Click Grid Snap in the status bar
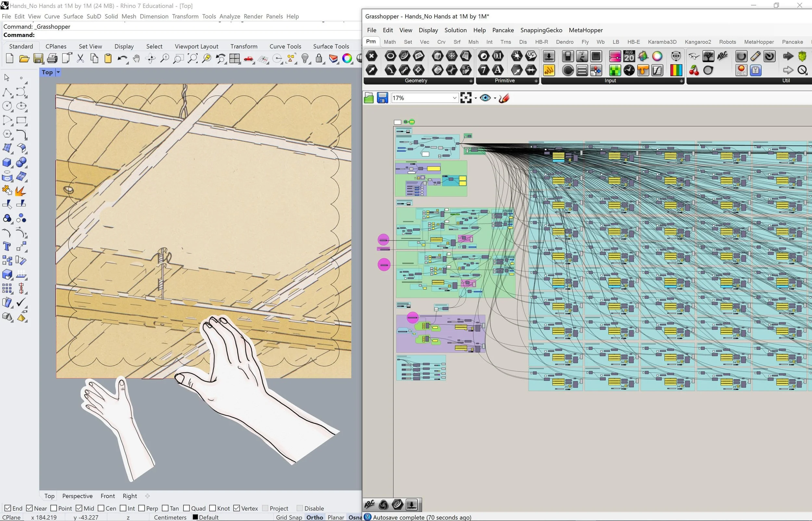Screen dimensions: 812x521 pyautogui.click(x=288, y=517)
